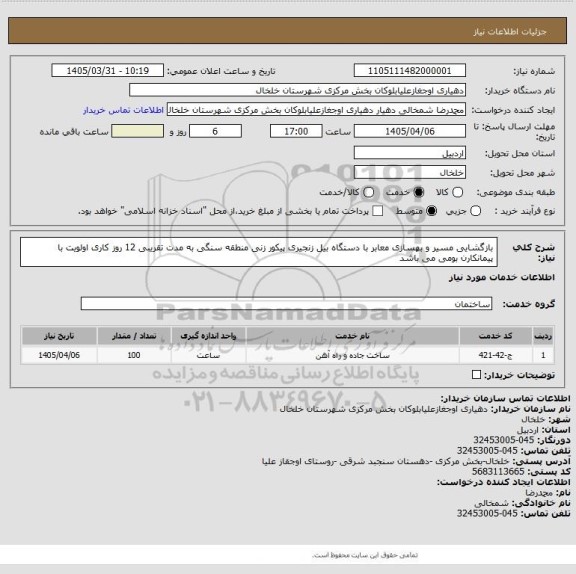Click the 'تاریخ نیاز' column header

coord(59,336)
